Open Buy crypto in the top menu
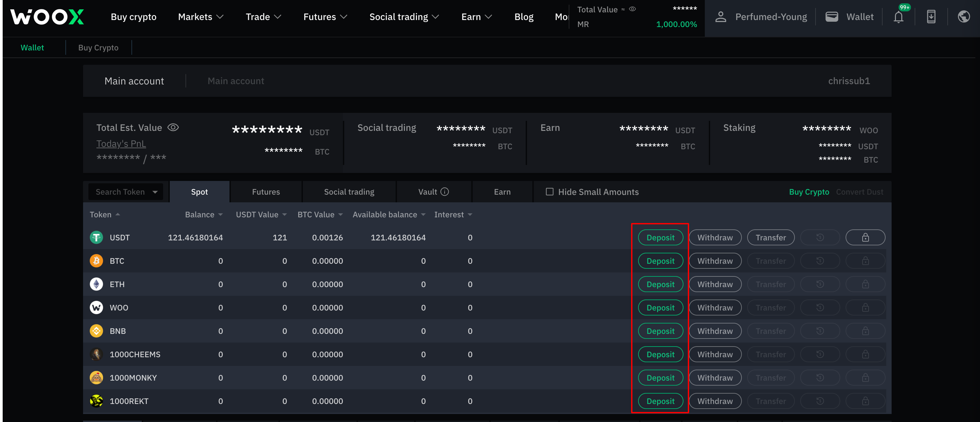Screen dimensions: 980x422 click(133, 17)
